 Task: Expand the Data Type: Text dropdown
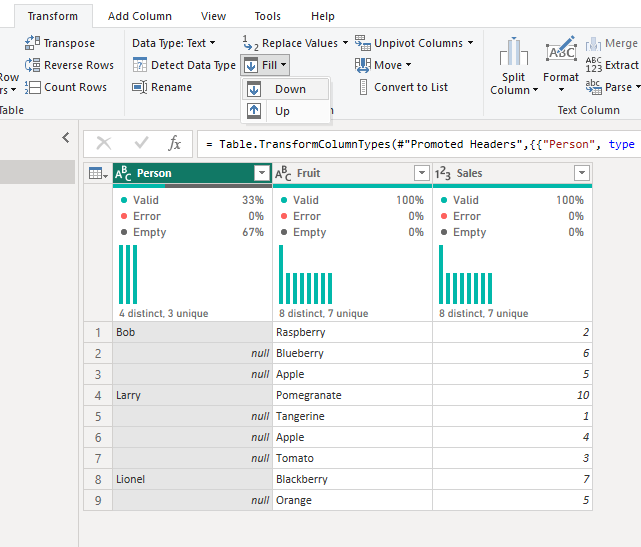pos(174,43)
